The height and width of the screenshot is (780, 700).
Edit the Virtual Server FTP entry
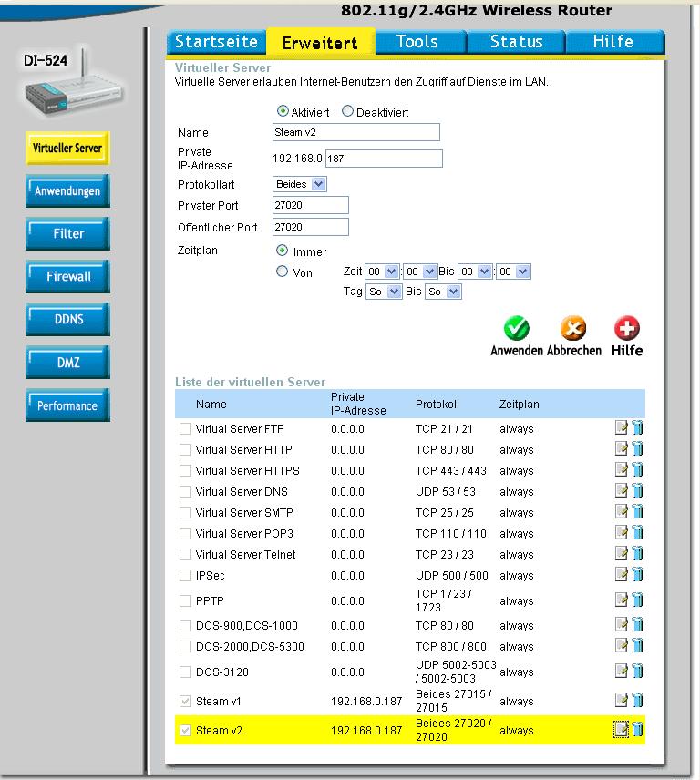[x=621, y=427]
